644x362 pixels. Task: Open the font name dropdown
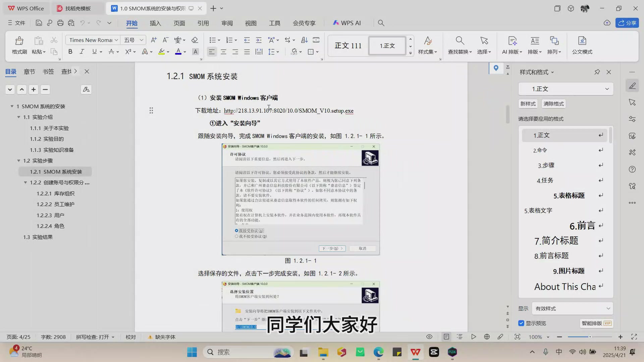[x=116, y=40]
